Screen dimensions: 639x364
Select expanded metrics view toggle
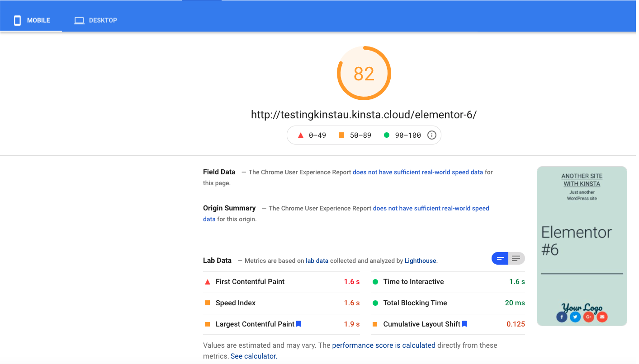516,258
